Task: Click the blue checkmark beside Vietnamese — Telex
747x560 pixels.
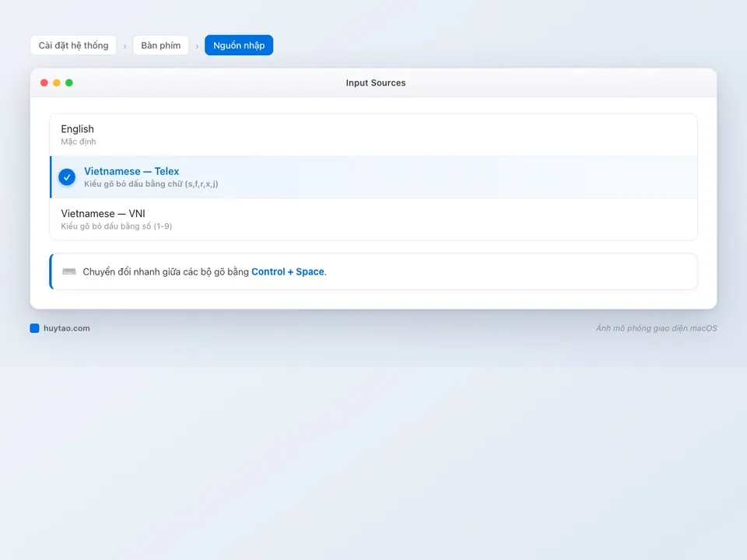Action: point(67,177)
